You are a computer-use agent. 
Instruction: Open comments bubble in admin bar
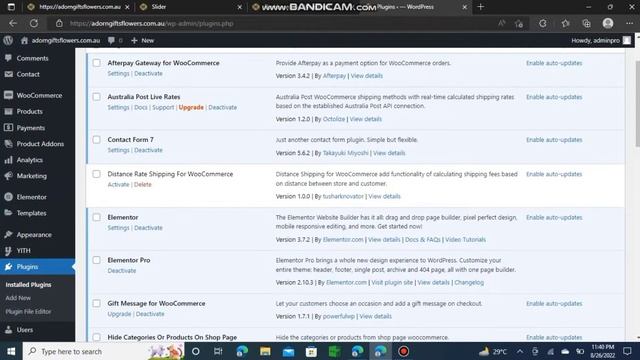(x=111, y=40)
